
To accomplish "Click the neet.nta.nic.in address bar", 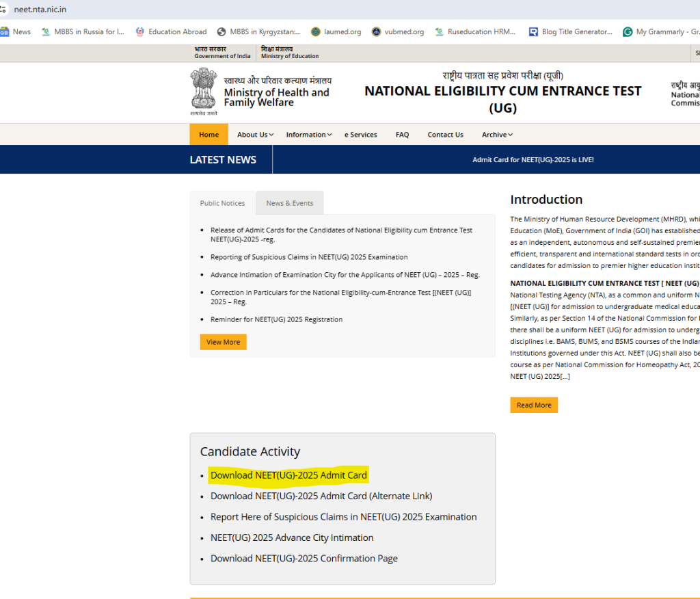I will click(x=40, y=10).
